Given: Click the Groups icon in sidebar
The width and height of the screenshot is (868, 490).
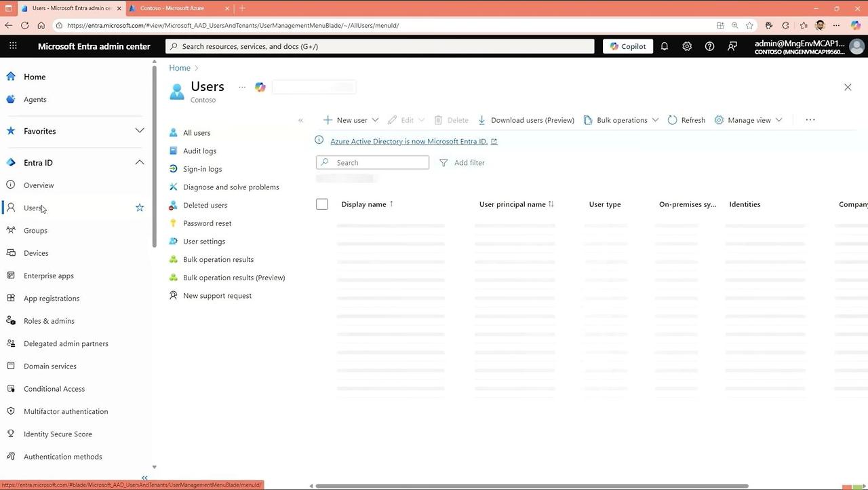Looking at the screenshot, I should [11, 230].
